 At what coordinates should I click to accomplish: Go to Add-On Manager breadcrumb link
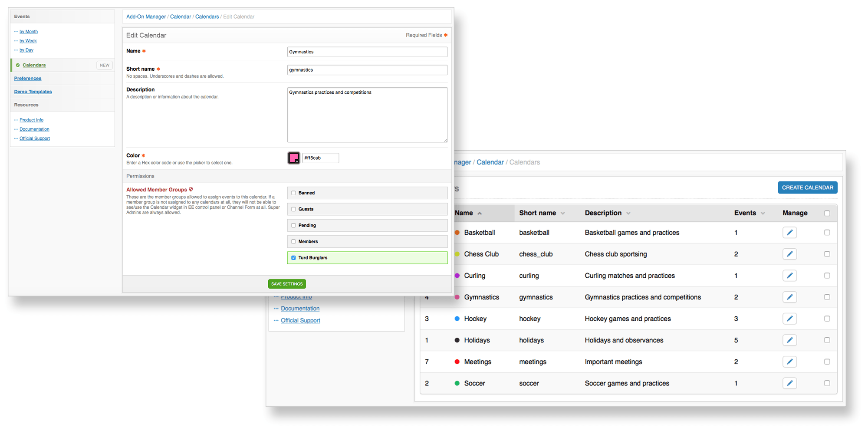(x=146, y=16)
